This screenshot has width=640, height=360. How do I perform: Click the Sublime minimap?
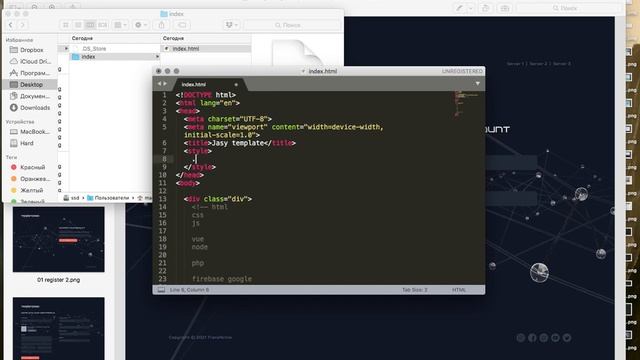(466, 104)
